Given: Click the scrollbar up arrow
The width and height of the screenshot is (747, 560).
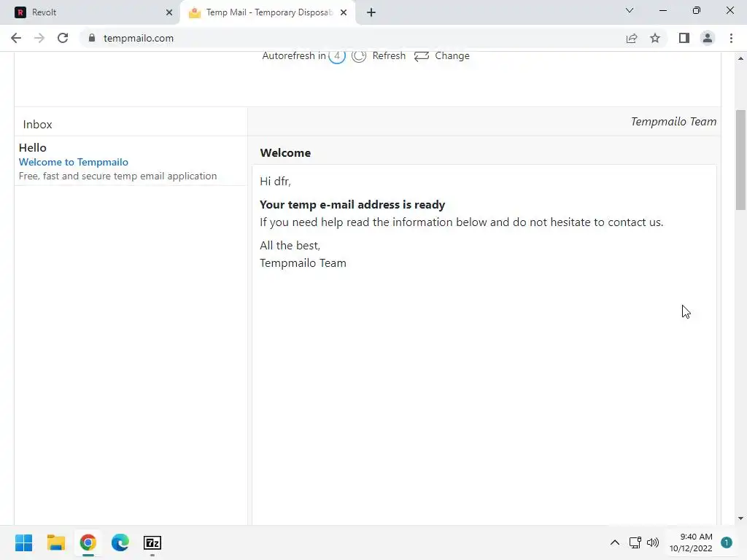Looking at the screenshot, I should [x=740, y=58].
